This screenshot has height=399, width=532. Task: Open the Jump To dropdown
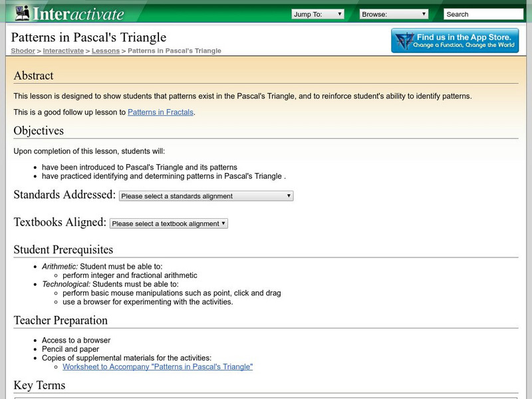318,14
